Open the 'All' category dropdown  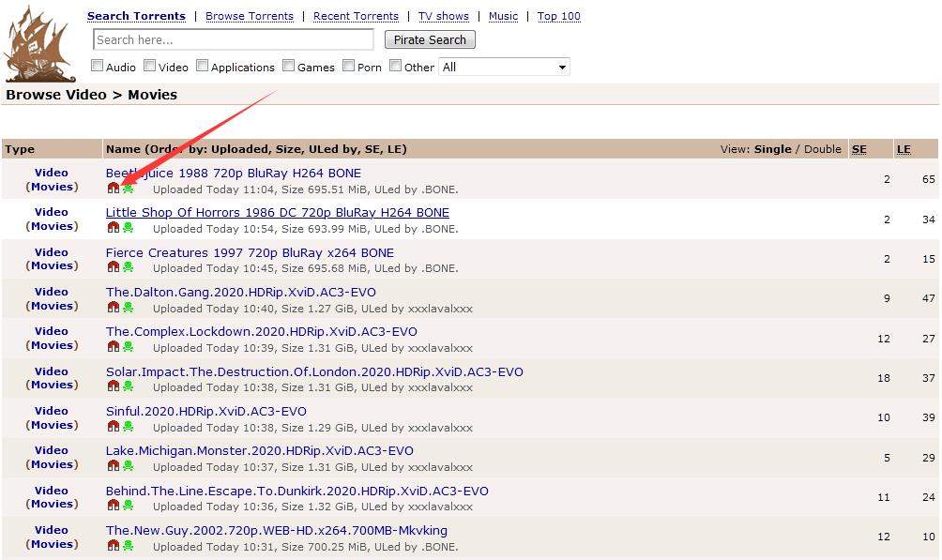coord(504,68)
